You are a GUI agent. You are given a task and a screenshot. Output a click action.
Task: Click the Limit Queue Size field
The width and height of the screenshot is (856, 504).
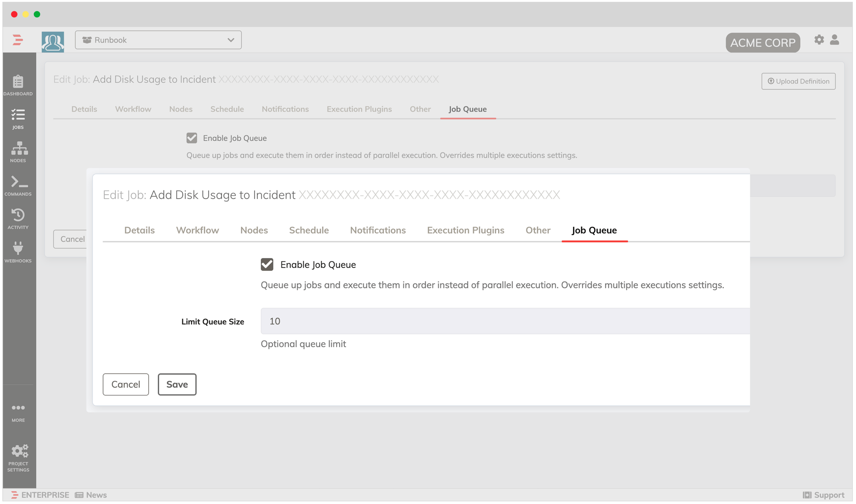[504, 321]
